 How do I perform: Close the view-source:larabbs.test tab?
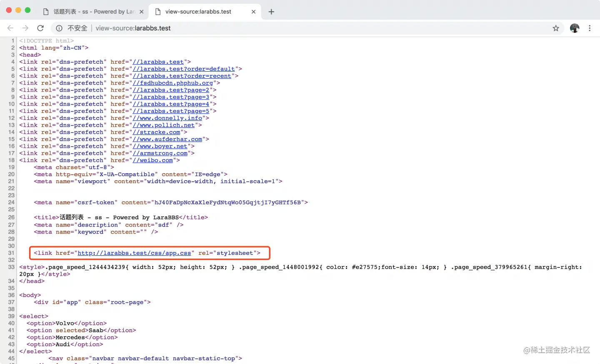pyautogui.click(x=253, y=12)
